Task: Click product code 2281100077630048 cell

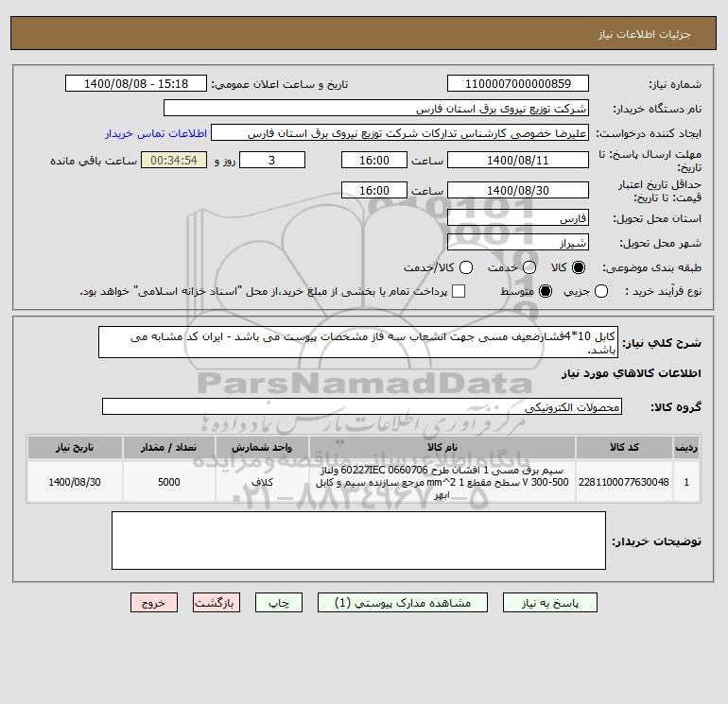Action: [x=624, y=482]
